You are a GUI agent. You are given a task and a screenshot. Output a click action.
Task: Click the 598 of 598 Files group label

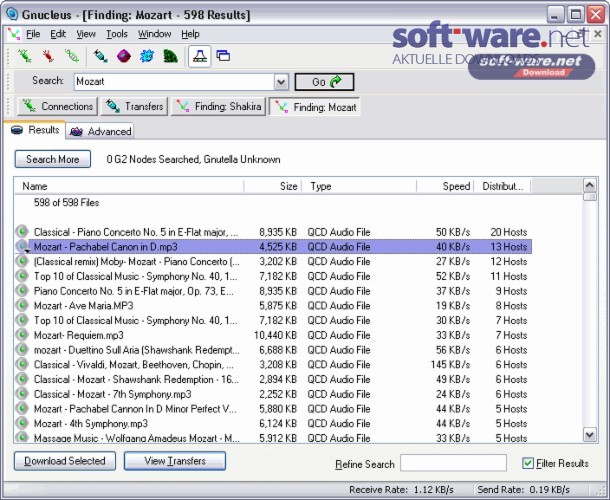[x=67, y=202]
